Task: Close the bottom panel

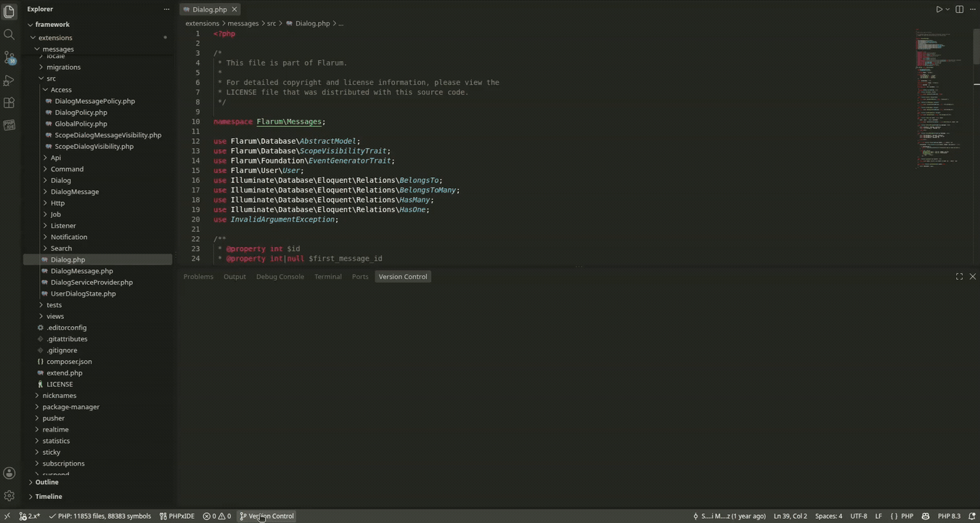Action: 973,277
